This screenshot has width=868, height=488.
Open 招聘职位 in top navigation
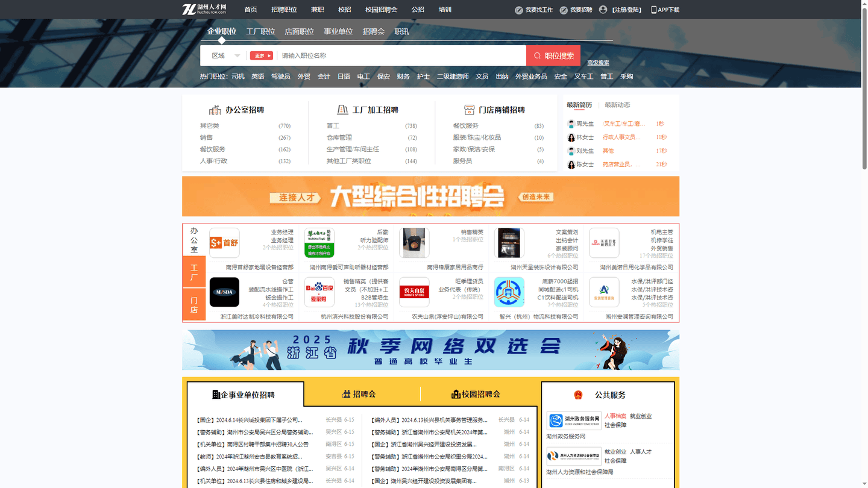coord(284,10)
